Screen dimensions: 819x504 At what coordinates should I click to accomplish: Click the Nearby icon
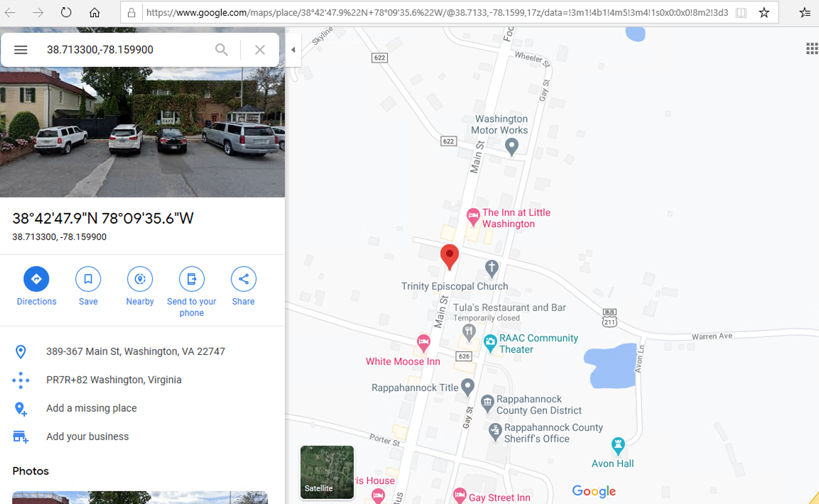pos(140,279)
